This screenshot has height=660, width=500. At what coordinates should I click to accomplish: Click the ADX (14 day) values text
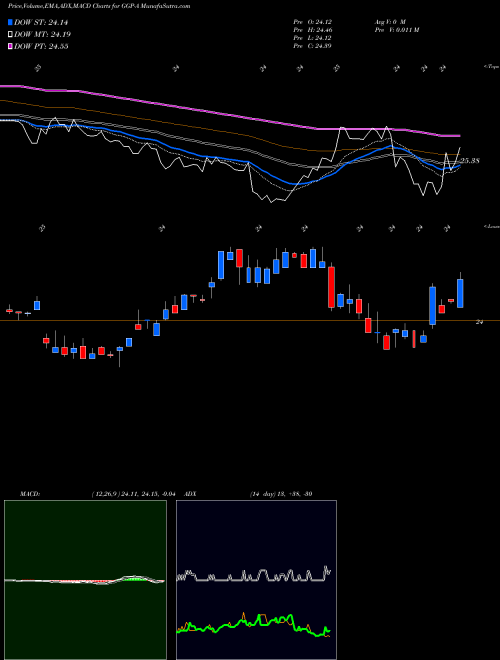click(x=280, y=494)
